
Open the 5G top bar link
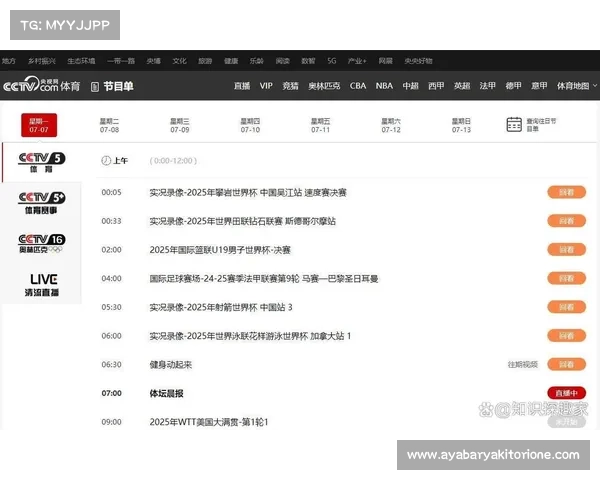pyautogui.click(x=332, y=61)
